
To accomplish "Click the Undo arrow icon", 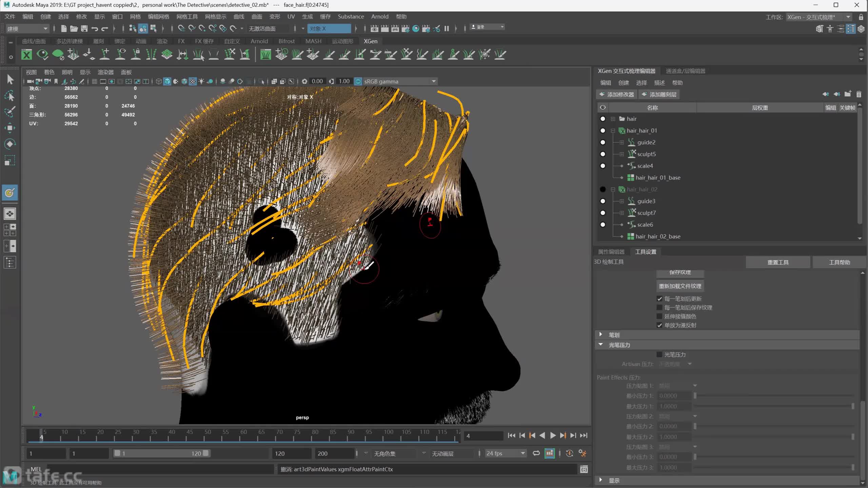I will (95, 29).
